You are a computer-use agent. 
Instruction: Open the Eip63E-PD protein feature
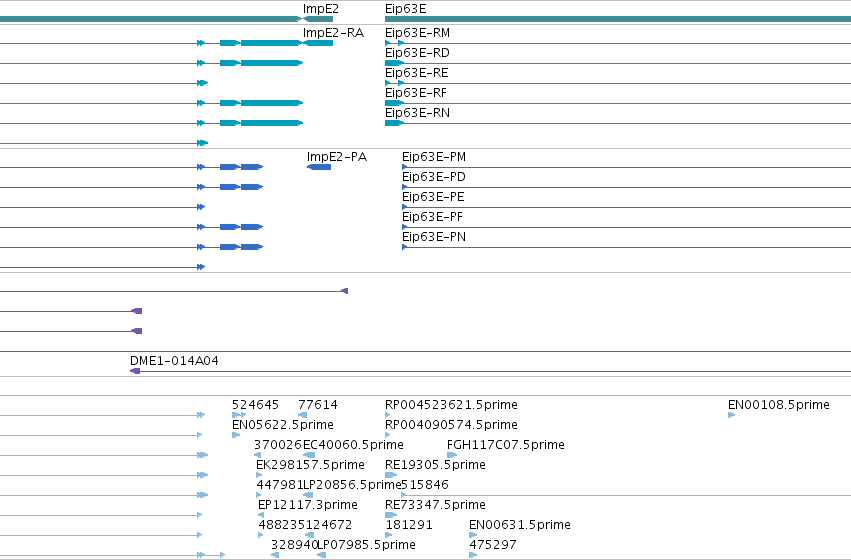pos(434,177)
